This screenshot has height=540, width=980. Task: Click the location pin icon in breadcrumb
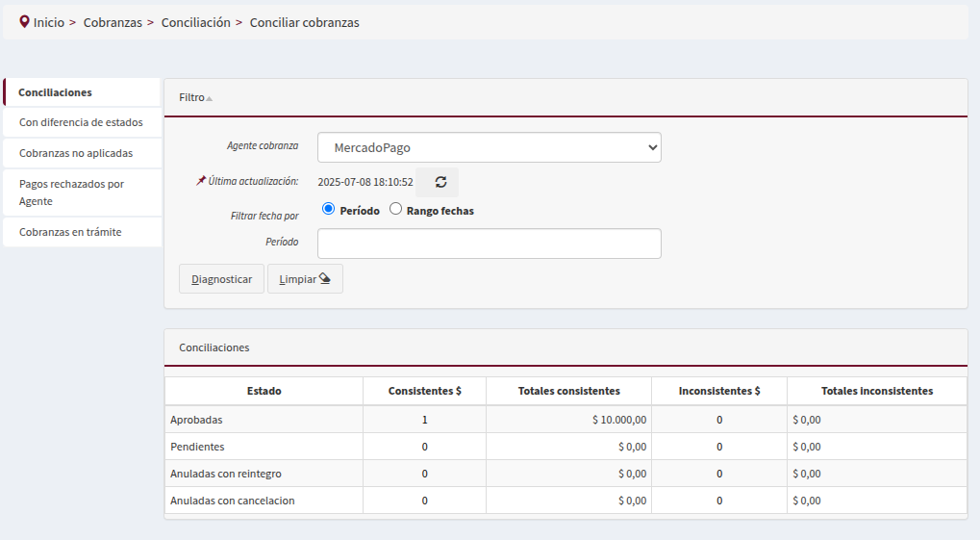pyautogui.click(x=24, y=21)
